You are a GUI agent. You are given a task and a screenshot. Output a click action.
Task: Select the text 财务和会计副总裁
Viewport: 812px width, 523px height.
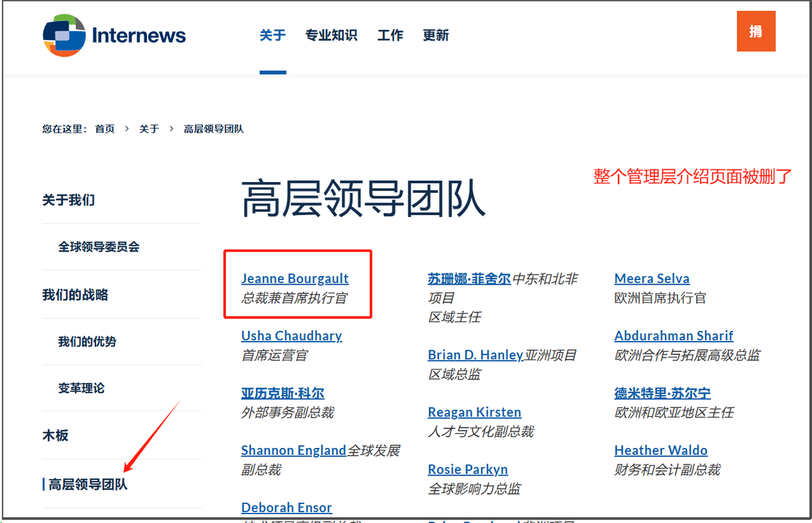[x=667, y=470]
